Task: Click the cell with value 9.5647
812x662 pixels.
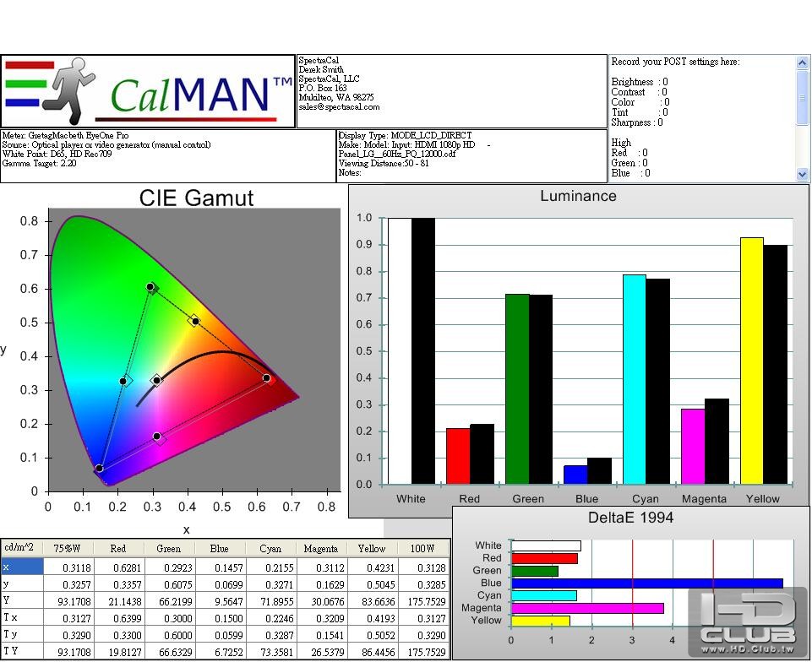Action: [220, 601]
